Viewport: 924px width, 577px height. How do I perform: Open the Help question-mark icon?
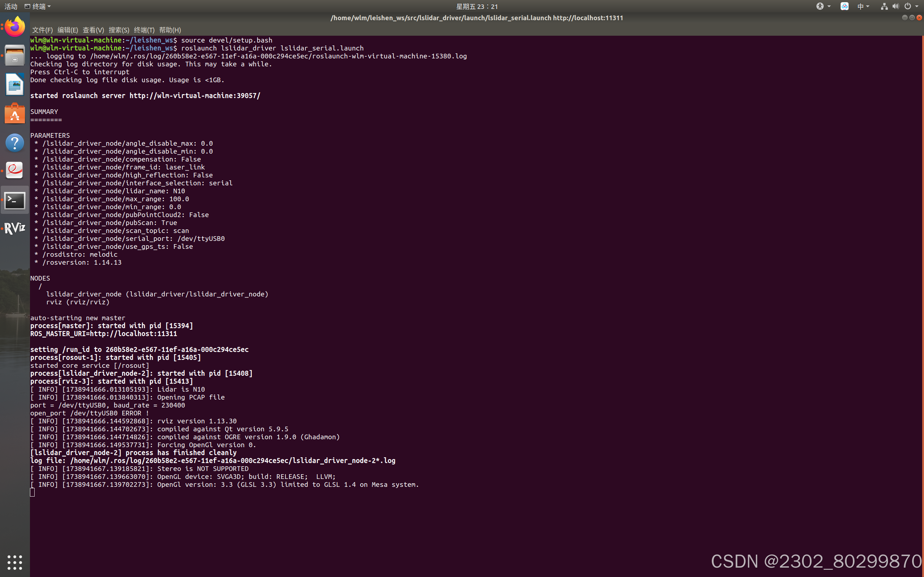[x=14, y=143]
